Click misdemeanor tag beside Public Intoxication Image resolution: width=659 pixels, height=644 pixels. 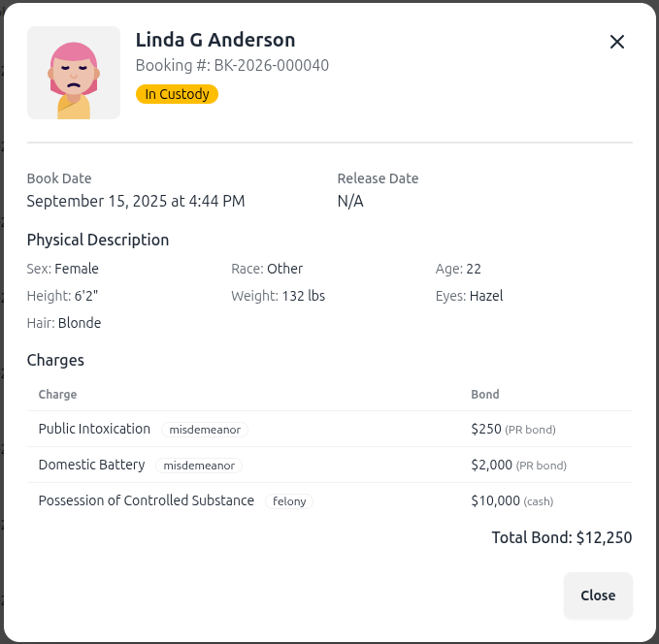(x=205, y=430)
